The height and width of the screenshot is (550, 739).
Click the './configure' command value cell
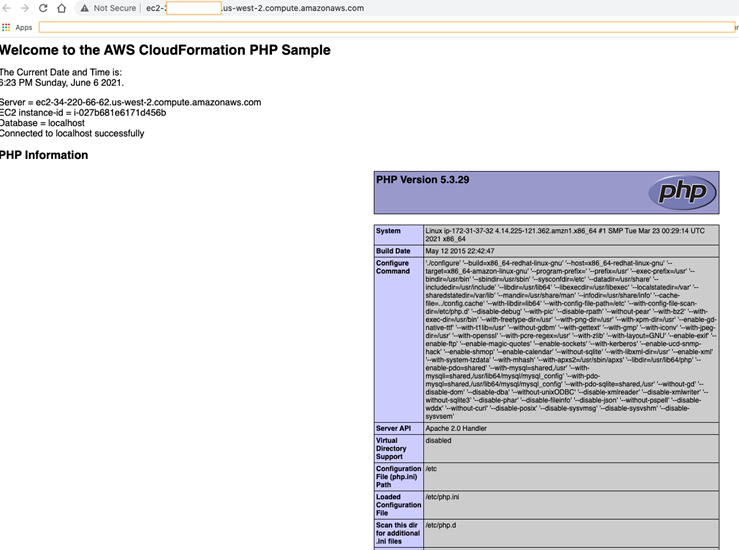pos(571,340)
